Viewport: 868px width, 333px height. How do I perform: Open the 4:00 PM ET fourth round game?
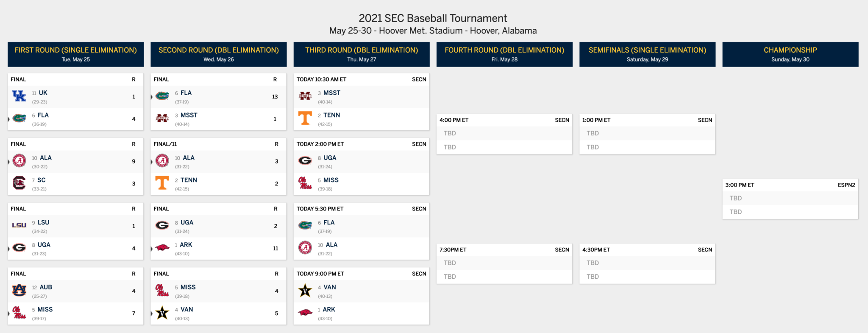[504, 134]
